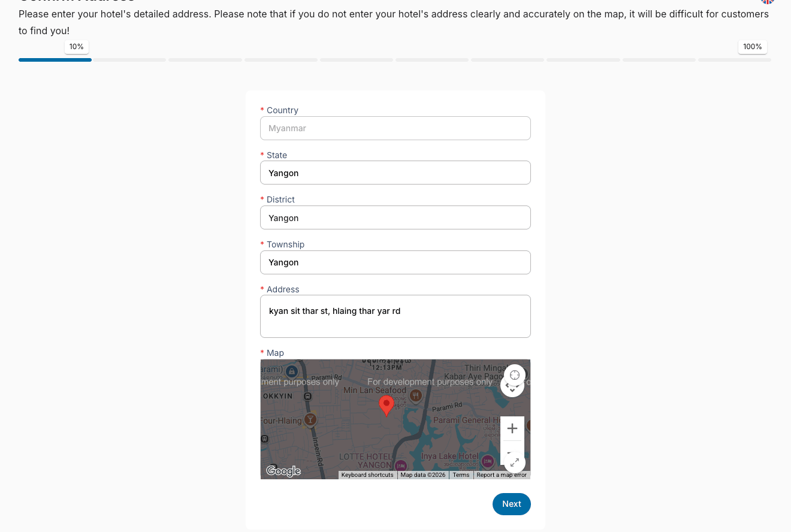Open the map Terms link
791x532 pixels.
[x=461, y=475]
